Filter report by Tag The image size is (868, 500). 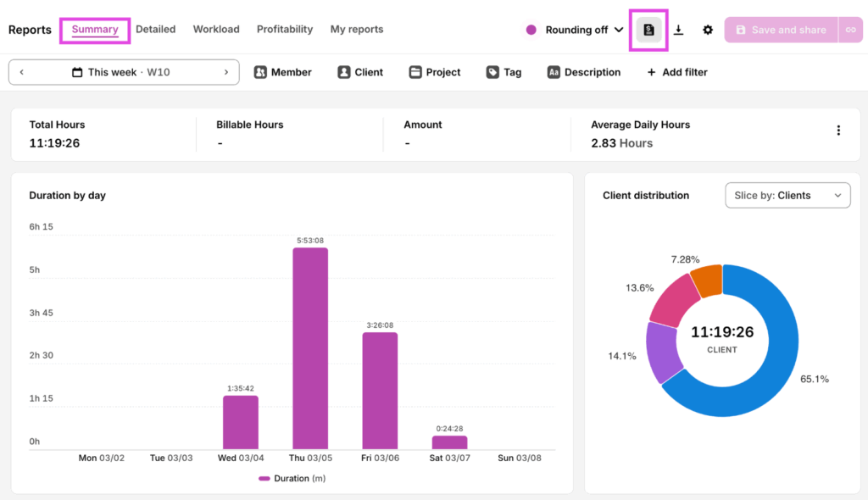click(x=504, y=72)
